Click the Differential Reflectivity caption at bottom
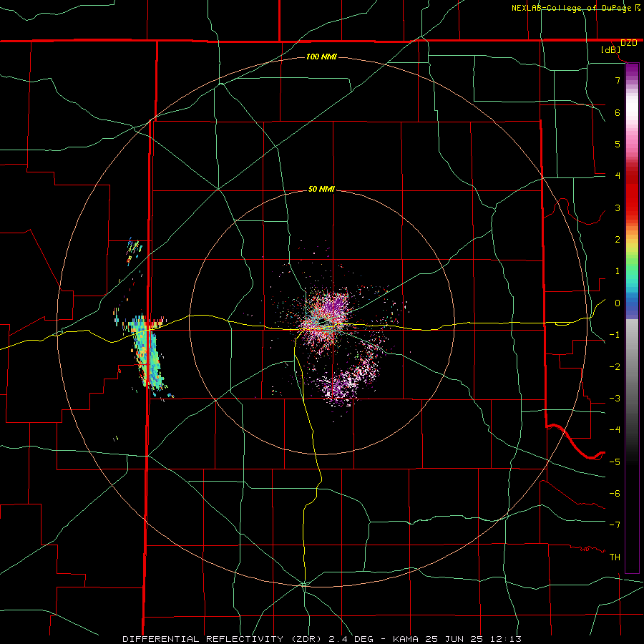The image size is (644, 644). (322, 639)
